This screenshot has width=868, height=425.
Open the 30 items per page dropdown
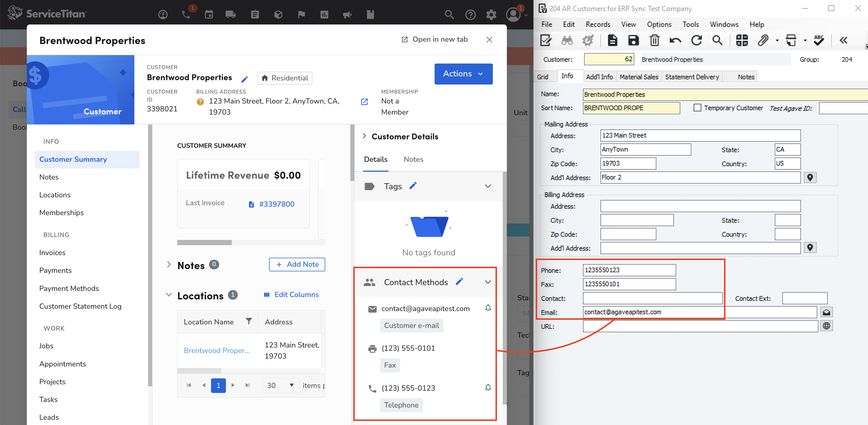click(280, 385)
